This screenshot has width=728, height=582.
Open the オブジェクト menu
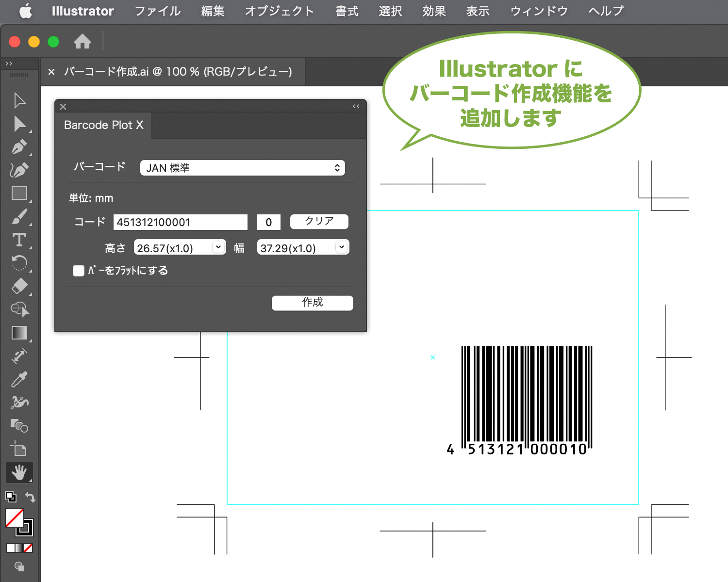[280, 11]
